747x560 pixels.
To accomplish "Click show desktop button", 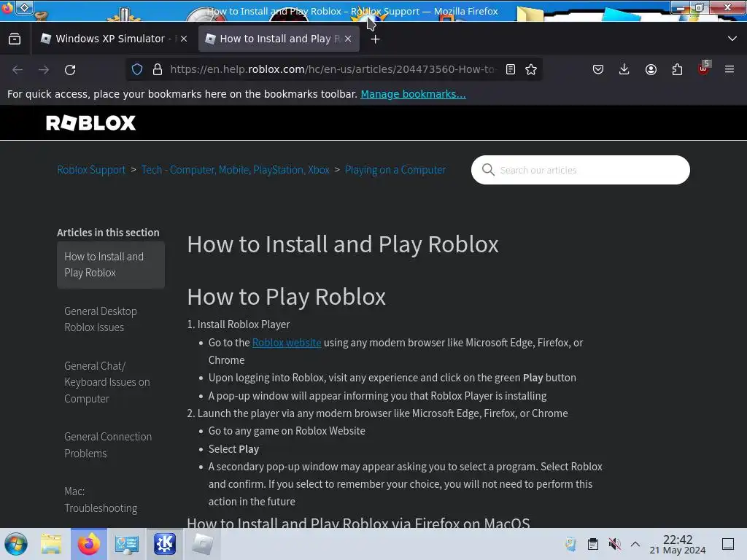I will coord(728,544).
